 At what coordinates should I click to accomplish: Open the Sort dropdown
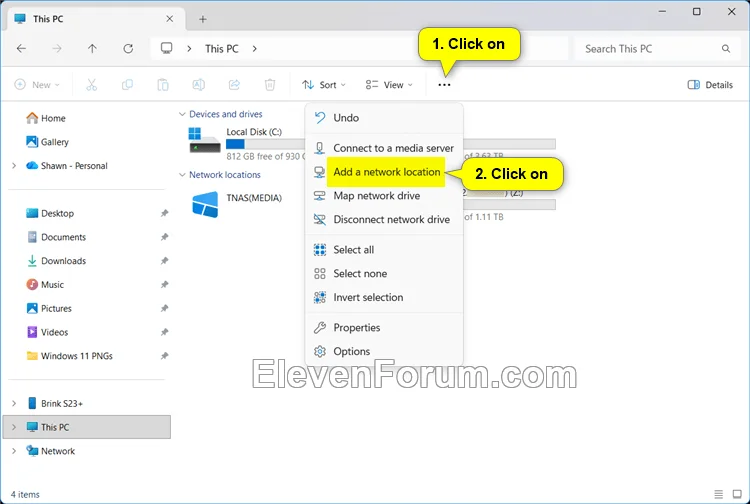point(324,85)
